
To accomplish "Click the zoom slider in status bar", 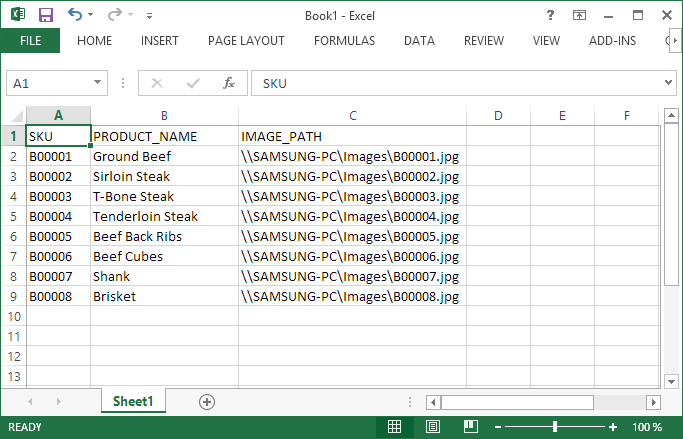I will pyautogui.click(x=556, y=427).
